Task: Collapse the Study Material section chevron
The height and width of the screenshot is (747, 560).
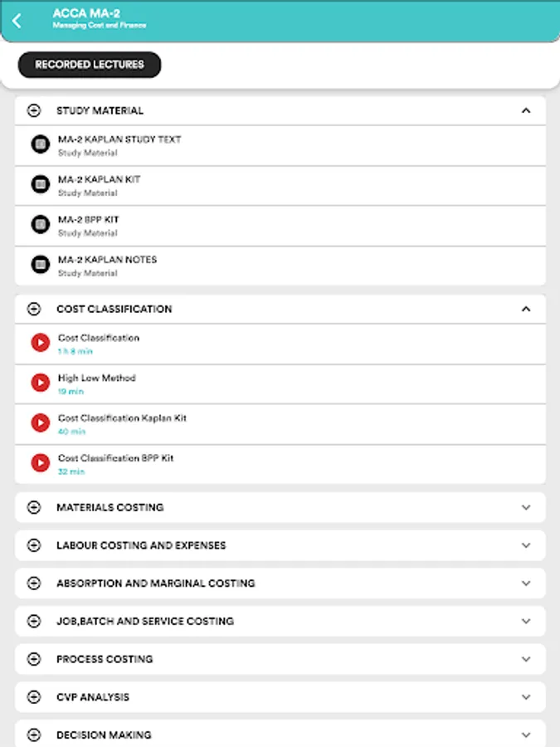Action: tap(525, 110)
